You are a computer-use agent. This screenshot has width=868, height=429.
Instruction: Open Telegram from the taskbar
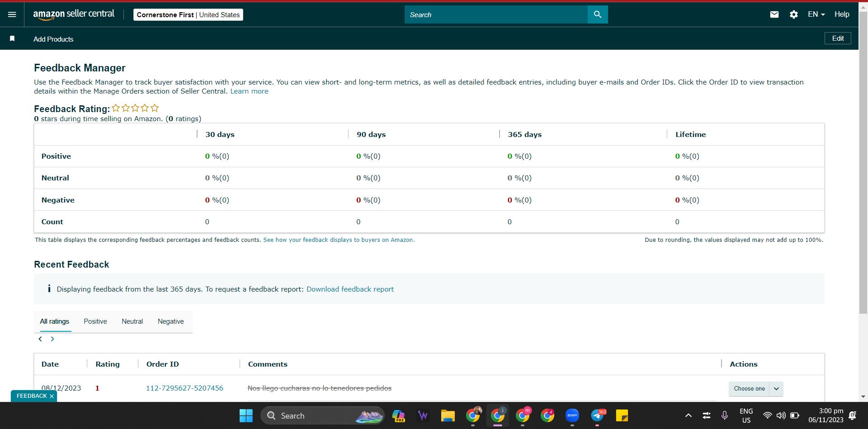pos(598,415)
